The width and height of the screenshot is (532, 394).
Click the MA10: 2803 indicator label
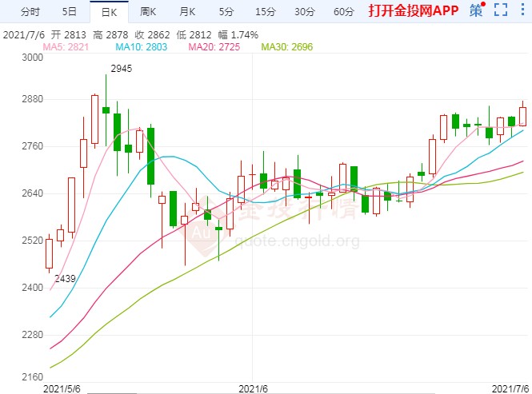point(142,47)
